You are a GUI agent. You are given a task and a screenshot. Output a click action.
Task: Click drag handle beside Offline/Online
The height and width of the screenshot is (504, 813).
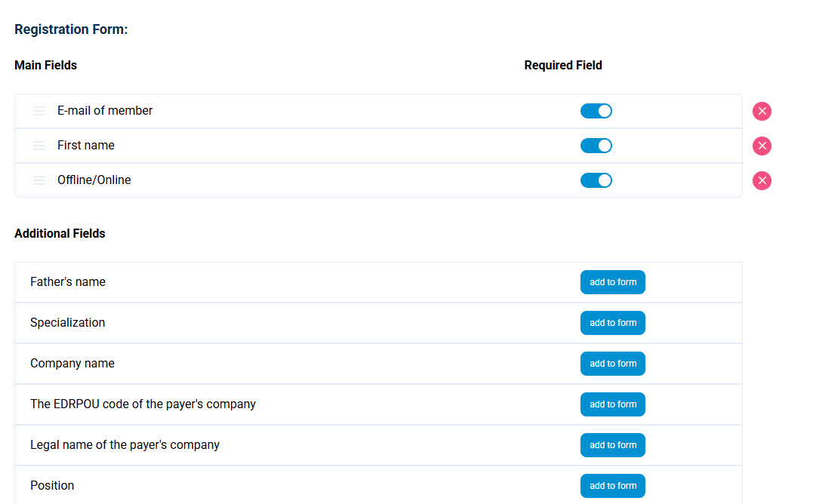click(x=39, y=181)
